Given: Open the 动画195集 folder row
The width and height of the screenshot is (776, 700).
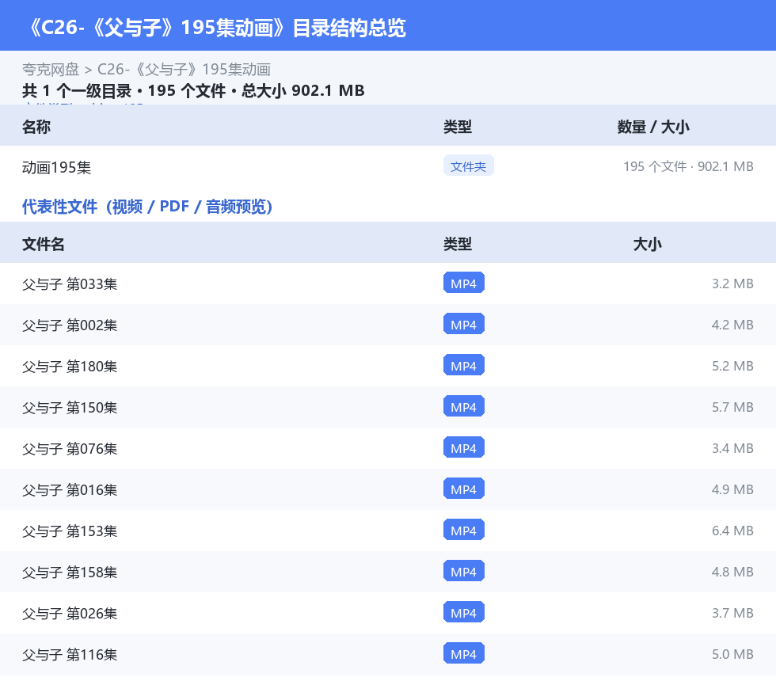Looking at the screenshot, I should pos(388,167).
